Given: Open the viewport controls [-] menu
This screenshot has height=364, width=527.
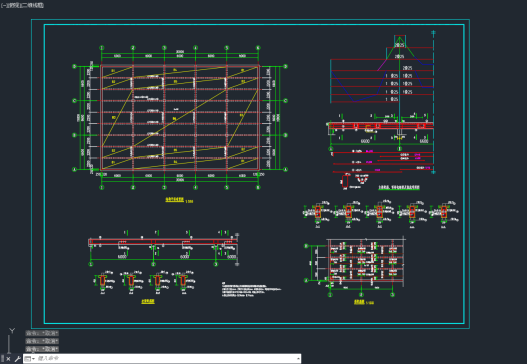Looking at the screenshot, I should [3, 5].
